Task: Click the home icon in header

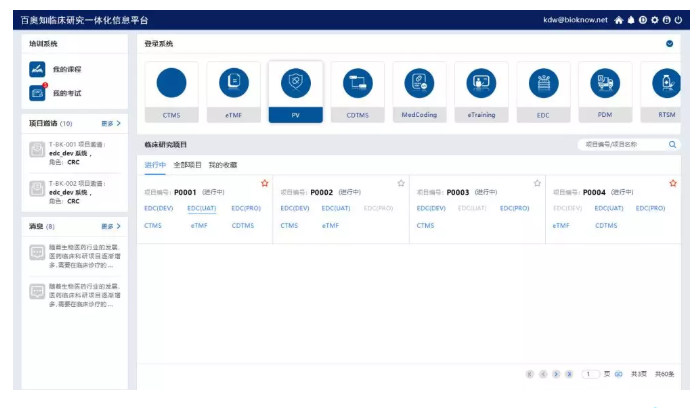Action: (619, 19)
